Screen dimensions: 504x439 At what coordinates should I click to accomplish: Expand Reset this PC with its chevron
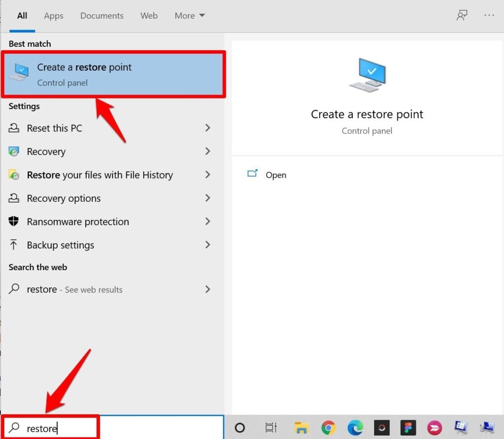[208, 128]
